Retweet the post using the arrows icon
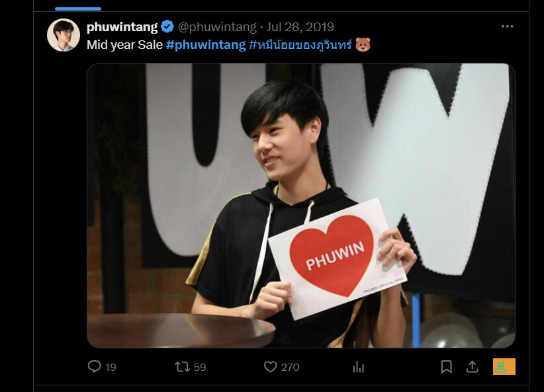The image size is (544, 392). coord(182,367)
